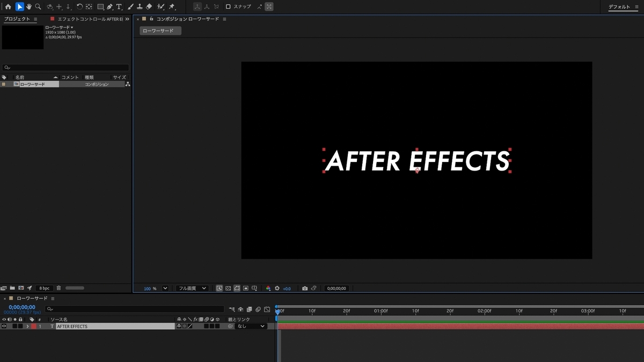Click the red label swatch of layer 1

pos(33,326)
